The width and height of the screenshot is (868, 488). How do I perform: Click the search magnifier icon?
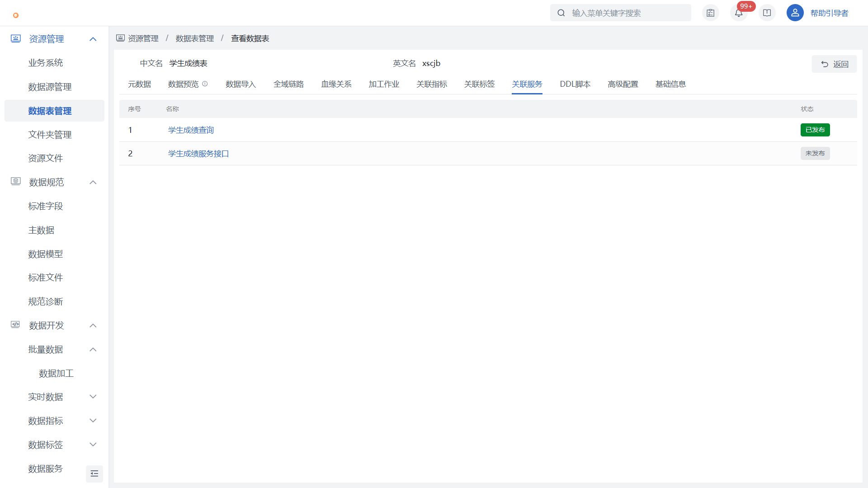tap(561, 13)
